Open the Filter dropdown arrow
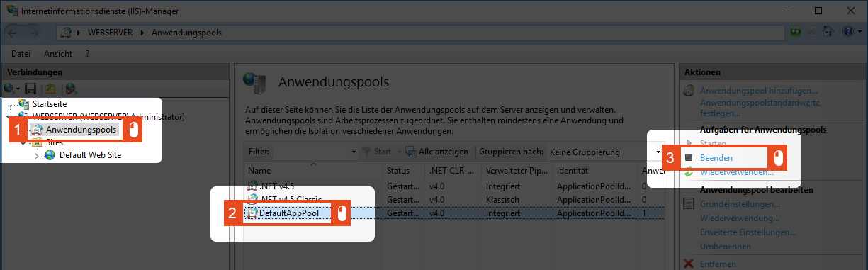Screen dimensions: 868x270 (x=354, y=152)
